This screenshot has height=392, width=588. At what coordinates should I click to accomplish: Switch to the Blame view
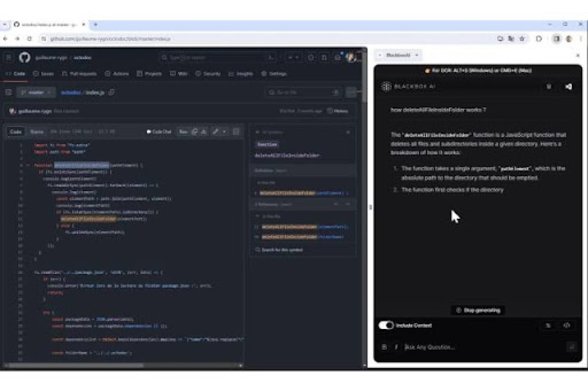pos(37,132)
